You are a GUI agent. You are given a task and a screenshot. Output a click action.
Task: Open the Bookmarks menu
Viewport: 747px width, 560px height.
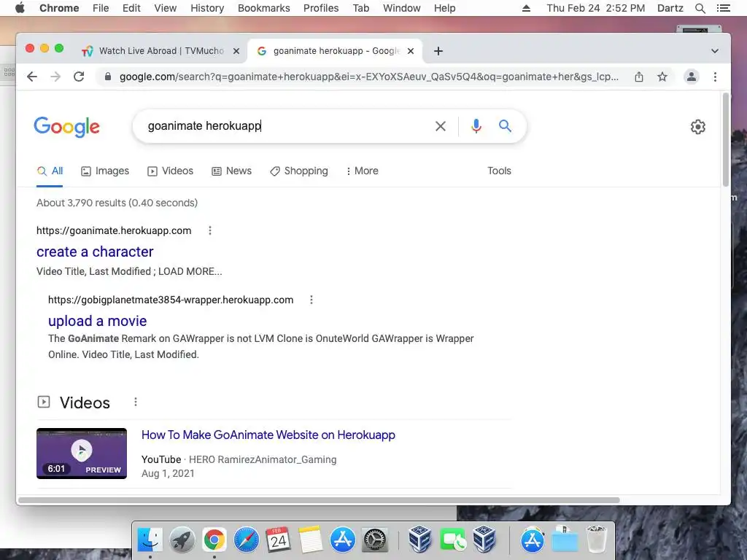point(264,8)
